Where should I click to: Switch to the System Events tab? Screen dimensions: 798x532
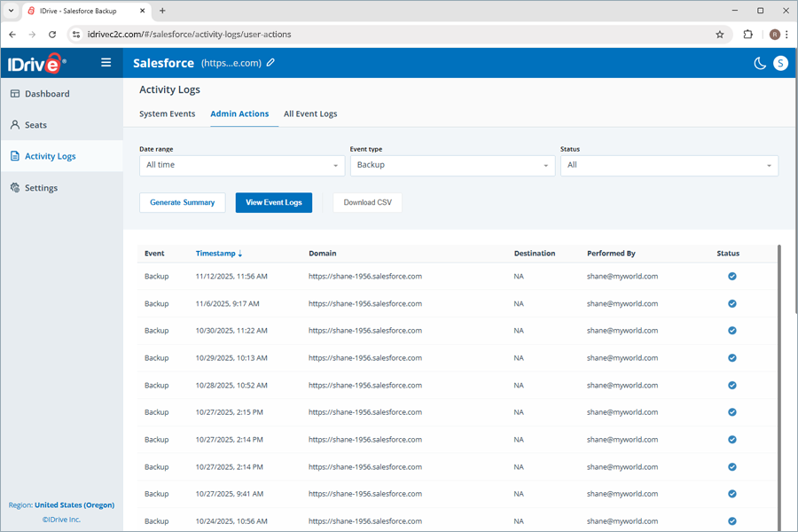coord(168,114)
